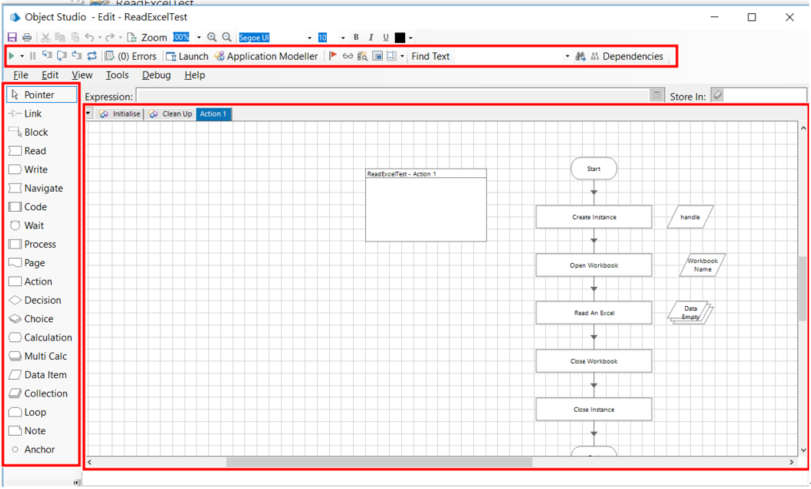Run the process with the green Go arrow
Image resolution: width=811 pixels, height=489 pixels.
click(11, 56)
